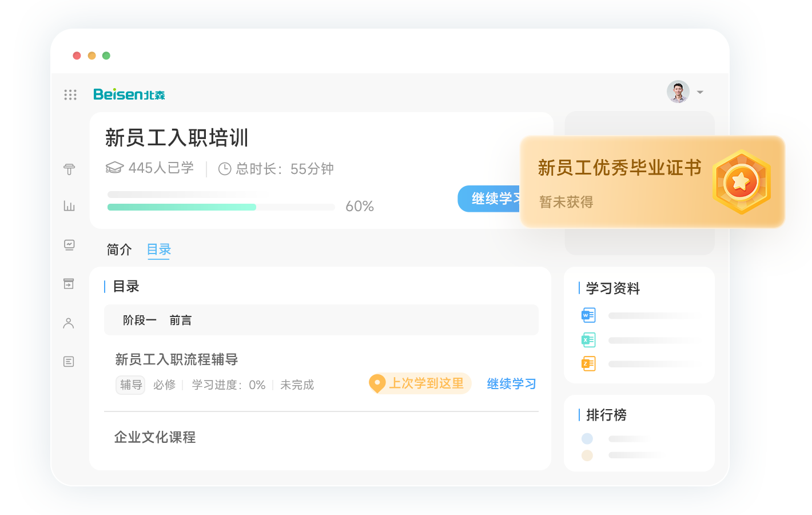Switch to the 简介 tab
The height and width of the screenshot is (515, 812).
click(x=119, y=249)
